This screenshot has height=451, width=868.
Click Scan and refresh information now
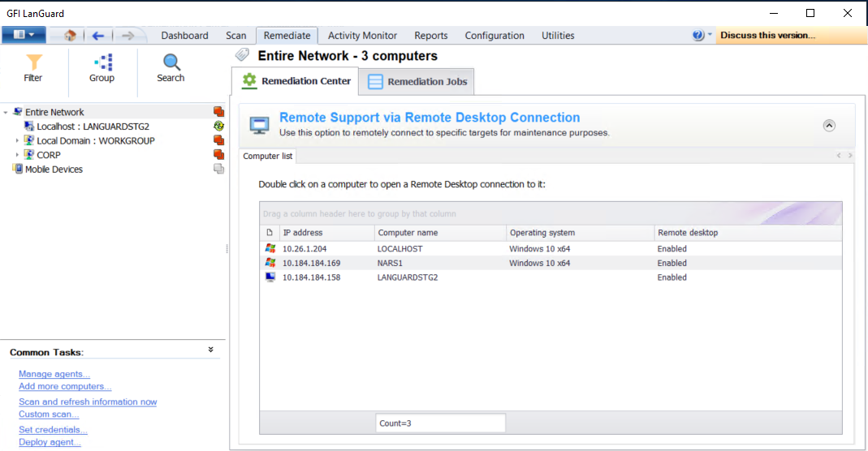click(x=88, y=402)
